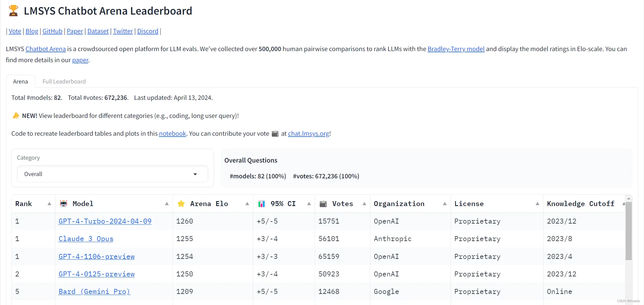Click the votes value 12468

[x=329, y=292]
